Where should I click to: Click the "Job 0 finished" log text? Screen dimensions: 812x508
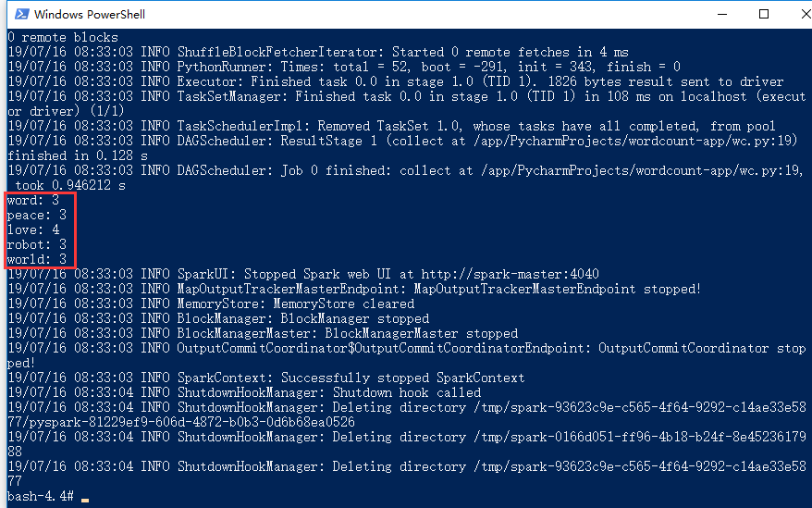(326, 170)
